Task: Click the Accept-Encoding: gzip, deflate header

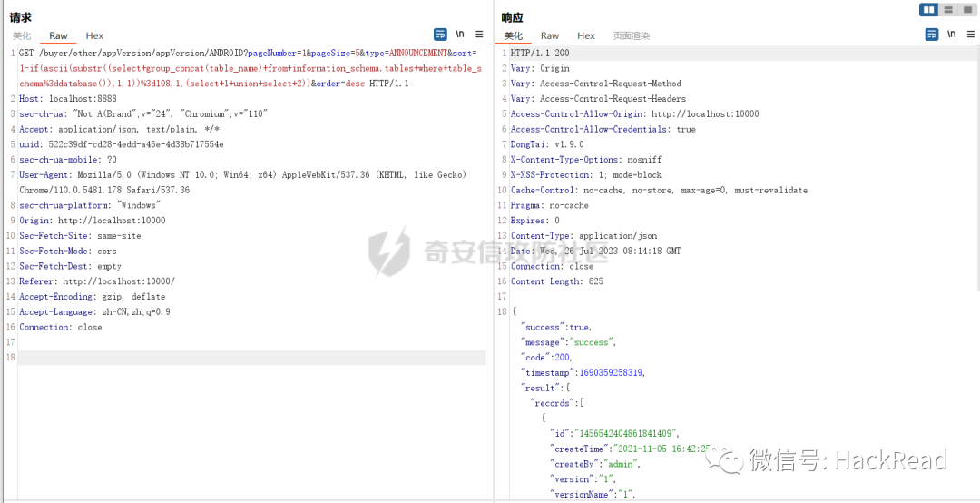Action: pyautogui.click(x=92, y=297)
